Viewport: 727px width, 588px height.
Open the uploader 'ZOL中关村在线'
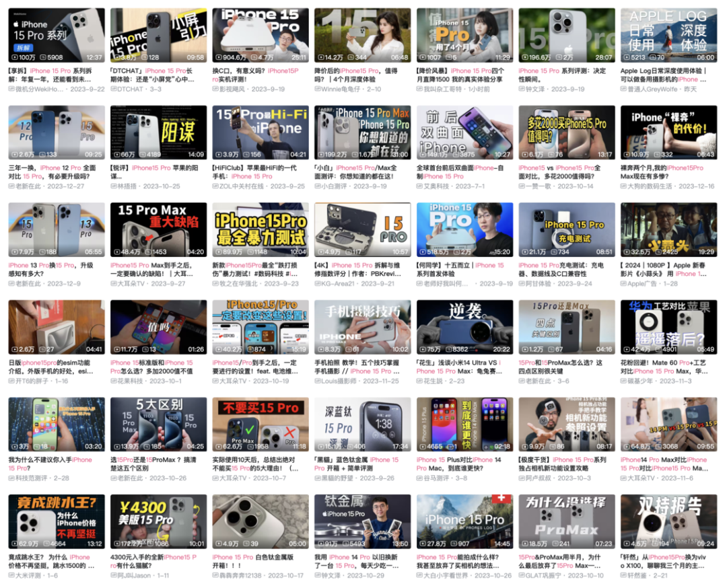coord(242,186)
